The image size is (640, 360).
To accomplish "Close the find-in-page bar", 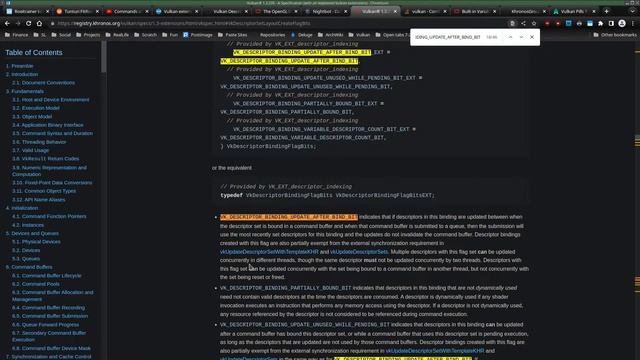I will 532,37.
